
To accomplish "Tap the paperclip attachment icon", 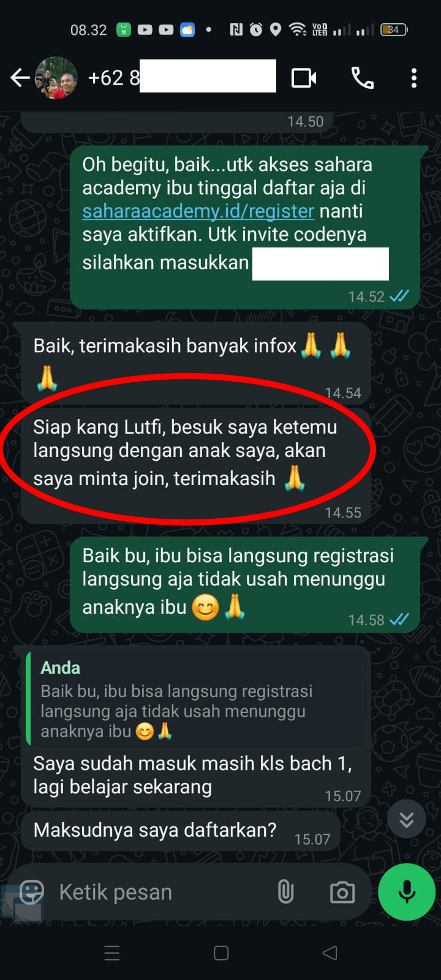I will pyautogui.click(x=285, y=892).
